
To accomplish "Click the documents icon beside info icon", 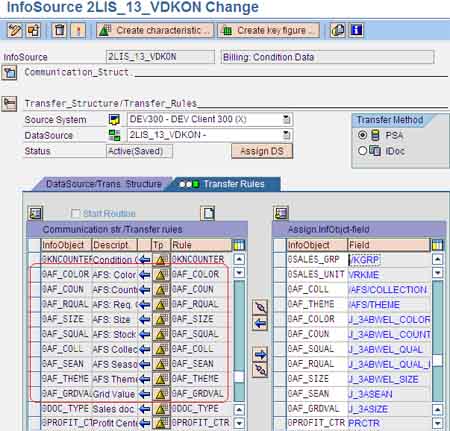I will point(337,31).
